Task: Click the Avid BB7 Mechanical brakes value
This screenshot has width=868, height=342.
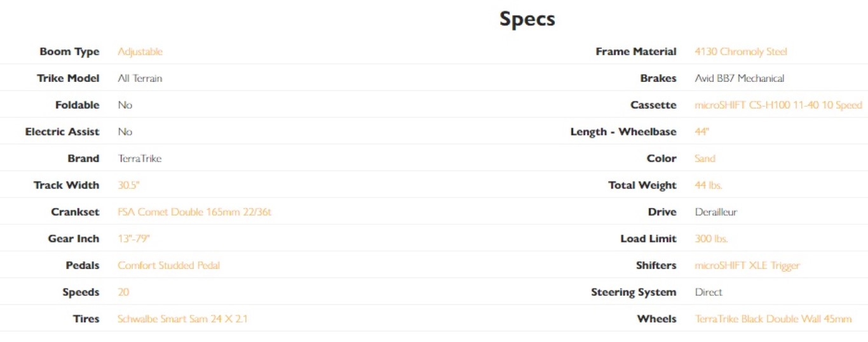Action: (739, 78)
